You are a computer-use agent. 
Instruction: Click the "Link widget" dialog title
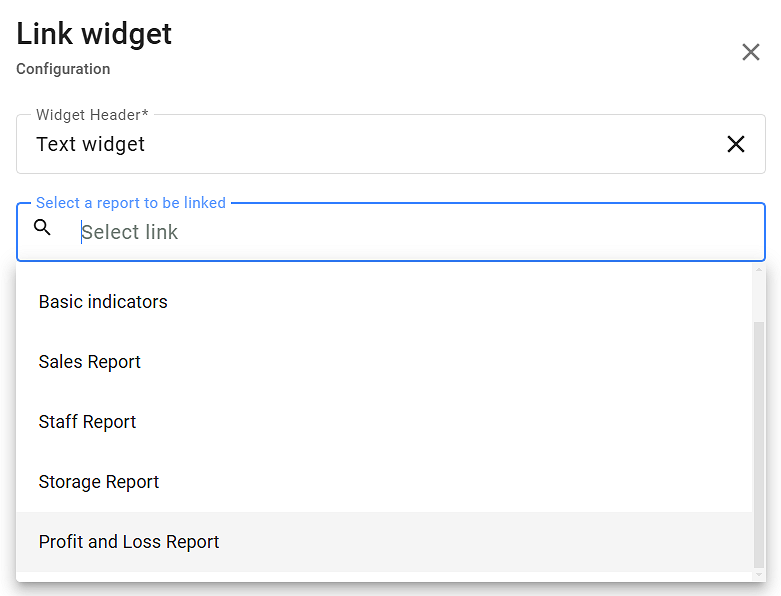click(x=94, y=34)
